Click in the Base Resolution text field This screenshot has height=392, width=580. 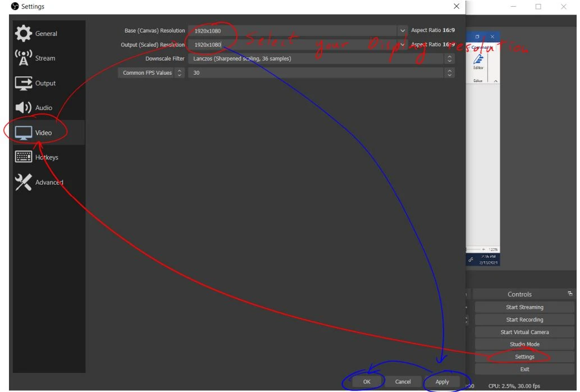pos(292,31)
